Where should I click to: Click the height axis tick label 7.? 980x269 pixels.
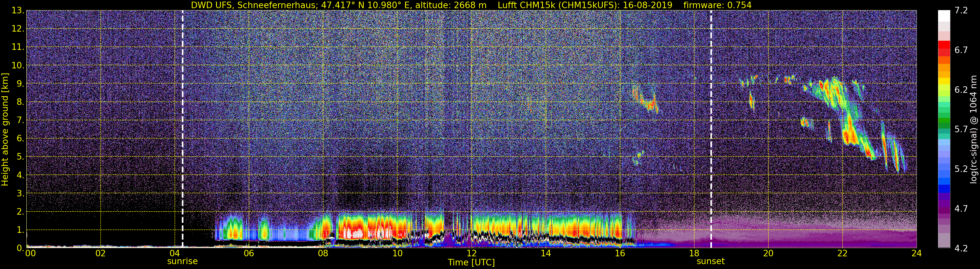point(20,120)
